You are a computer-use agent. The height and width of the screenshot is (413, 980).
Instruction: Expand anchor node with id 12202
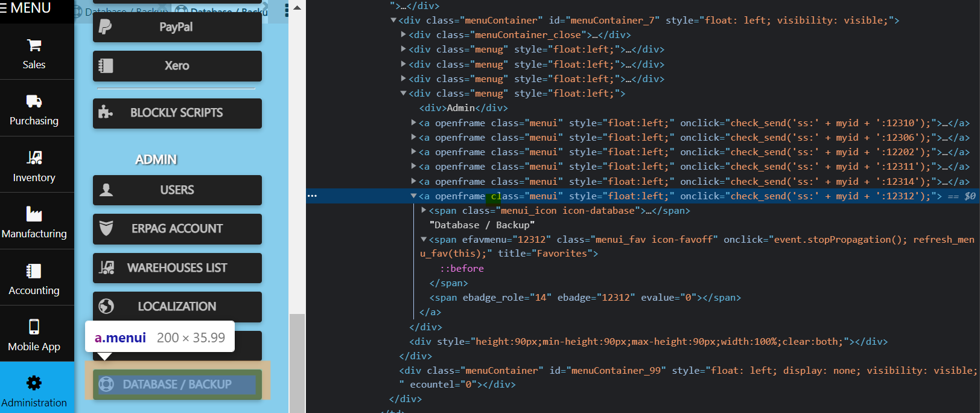point(413,152)
